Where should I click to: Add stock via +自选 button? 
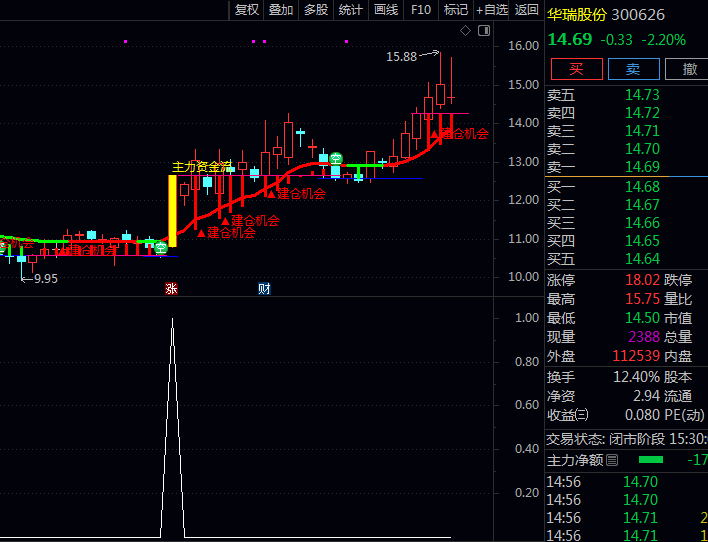pyautogui.click(x=492, y=9)
